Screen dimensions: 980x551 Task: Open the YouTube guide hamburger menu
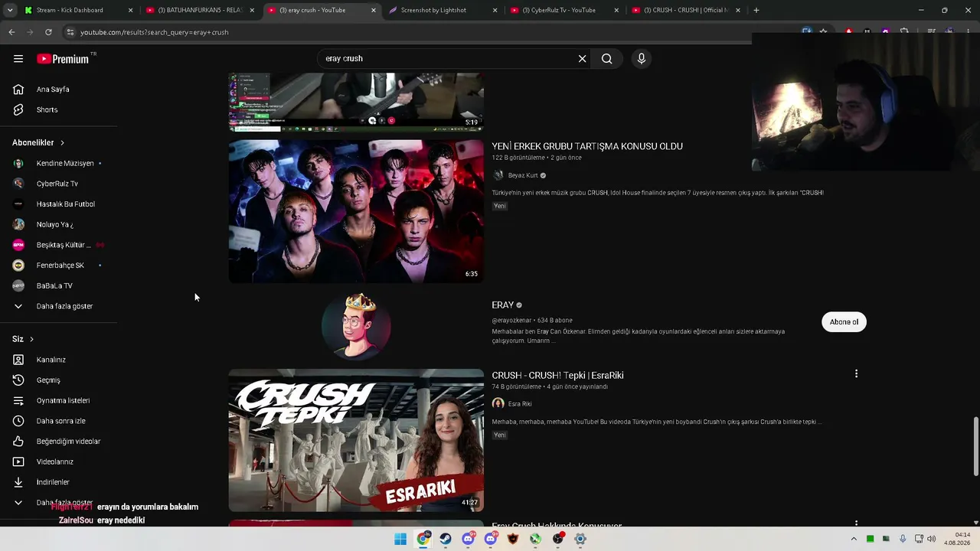click(18, 59)
